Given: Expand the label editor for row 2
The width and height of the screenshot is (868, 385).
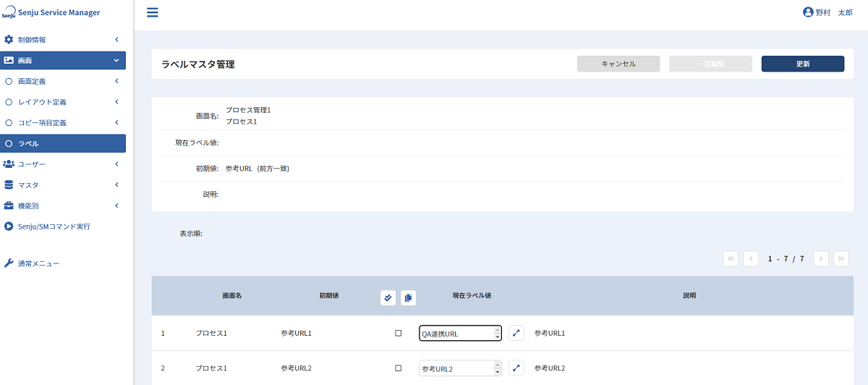Looking at the screenshot, I should tap(516, 368).
